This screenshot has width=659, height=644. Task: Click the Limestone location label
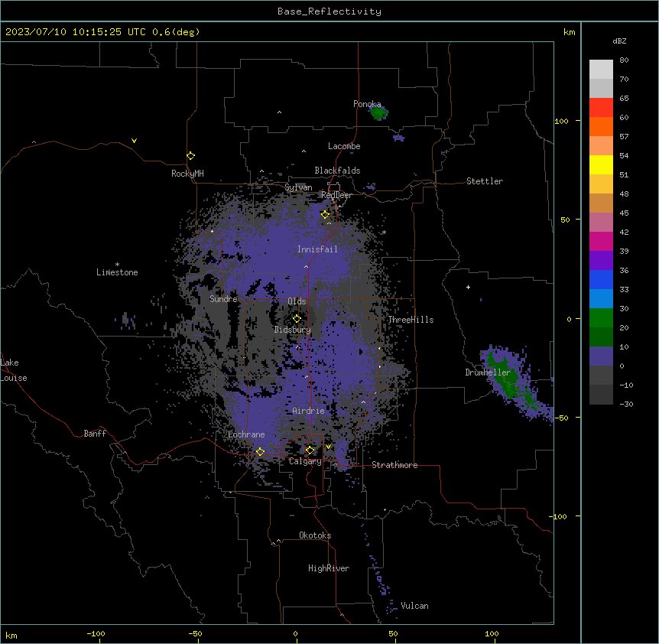[x=117, y=272]
